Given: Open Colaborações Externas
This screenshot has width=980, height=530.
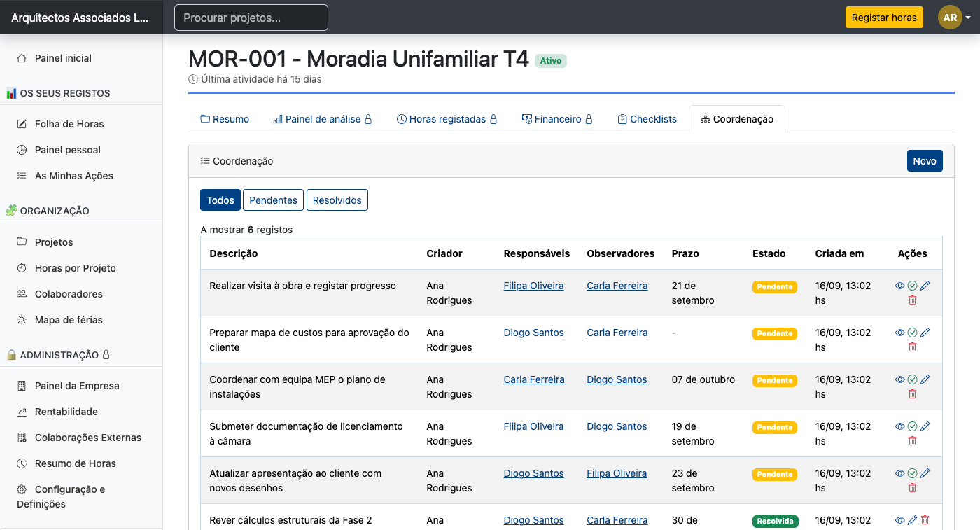Looking at the screenshot, I should (x=88, y=438).
